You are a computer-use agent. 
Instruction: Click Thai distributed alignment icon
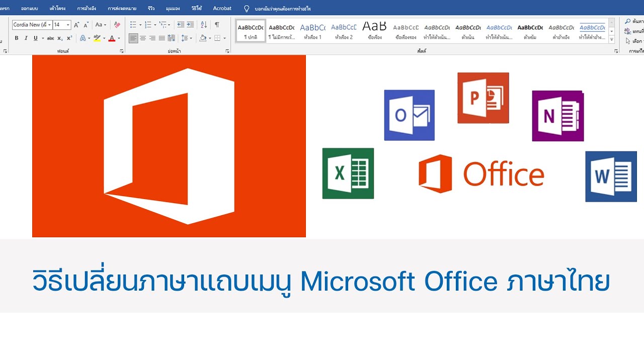tap(172, 38)
